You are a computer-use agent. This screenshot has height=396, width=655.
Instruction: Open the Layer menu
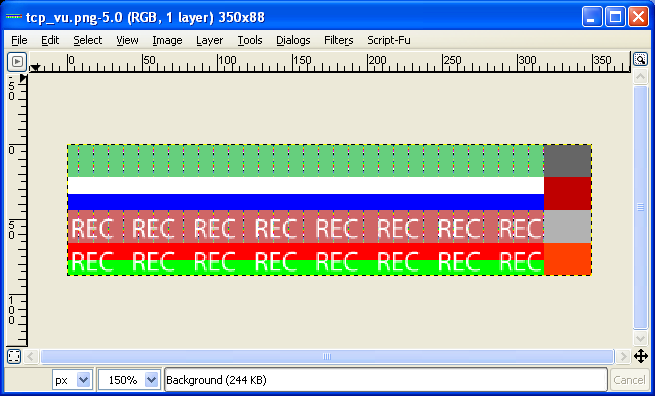point(209,41)
